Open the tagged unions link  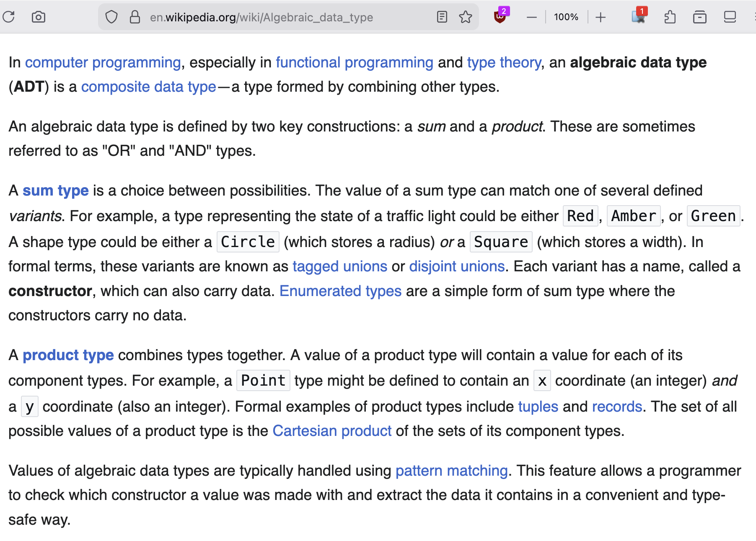[x=339, y=266]
